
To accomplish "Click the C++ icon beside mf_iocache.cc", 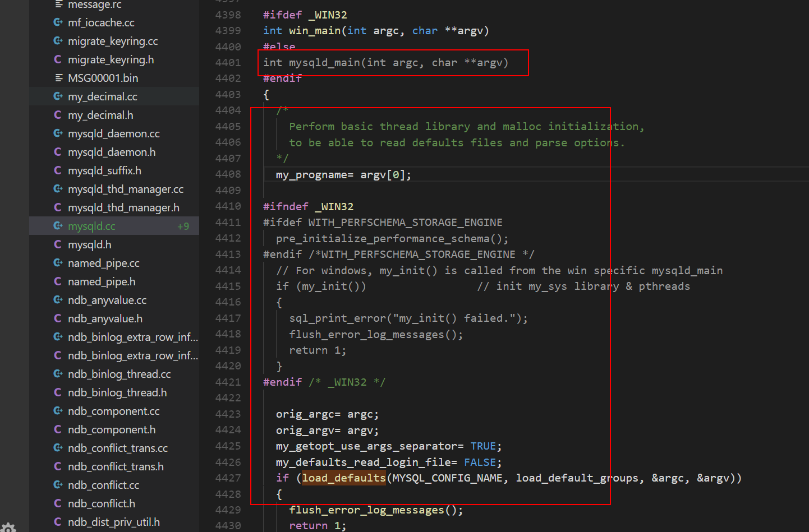I will [x=58, y=22].
